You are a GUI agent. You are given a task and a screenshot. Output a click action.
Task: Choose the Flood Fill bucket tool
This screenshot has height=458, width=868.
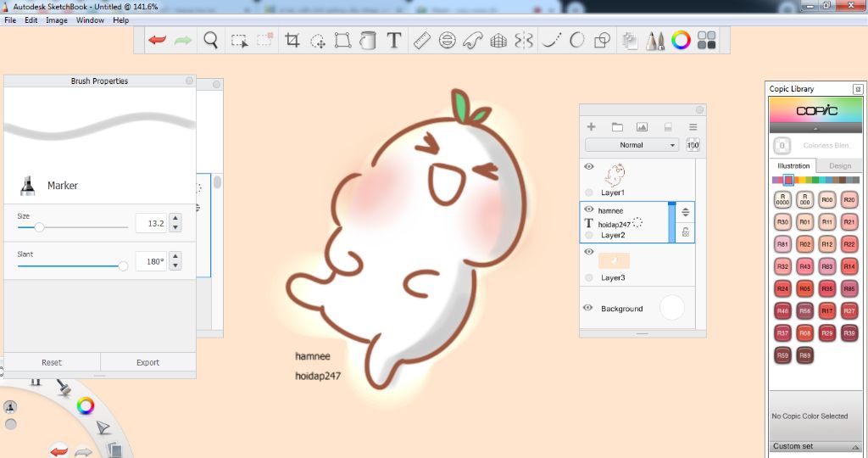pyautogui.click(x=368, y=40)
